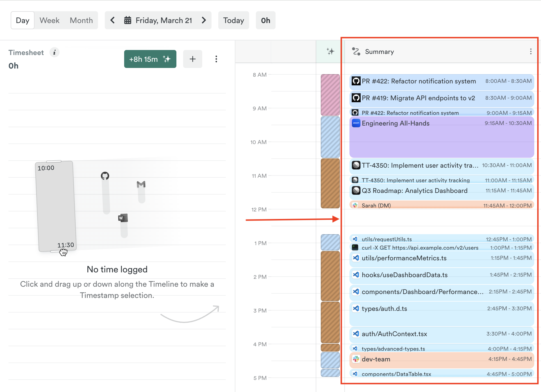Open the date picker calendar icon
Screen dimensions: 541x392
pyautogui.click(x=128, y=20)
